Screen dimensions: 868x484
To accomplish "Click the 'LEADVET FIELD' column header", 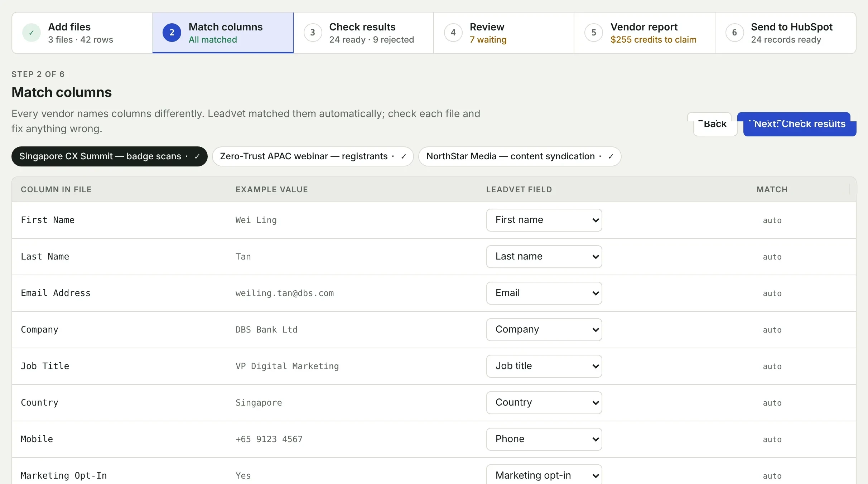I will [x=519, y=189].
